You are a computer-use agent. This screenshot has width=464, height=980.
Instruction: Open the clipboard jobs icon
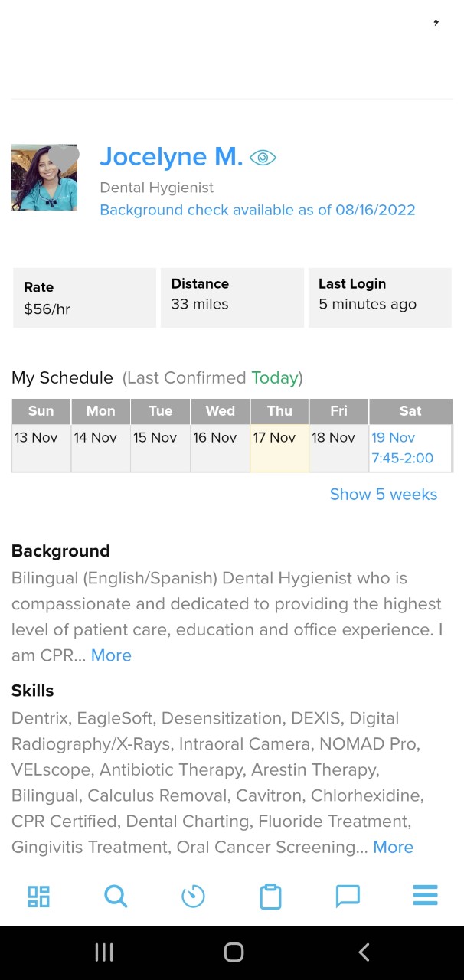[x=270, y=896]
